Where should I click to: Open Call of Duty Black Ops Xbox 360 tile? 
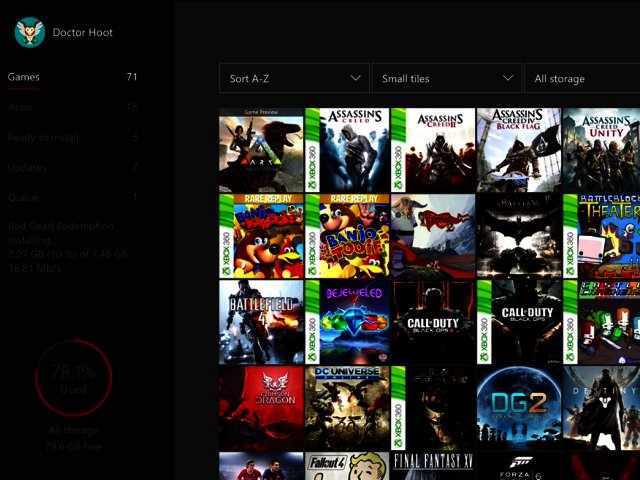tap(519, 322)
